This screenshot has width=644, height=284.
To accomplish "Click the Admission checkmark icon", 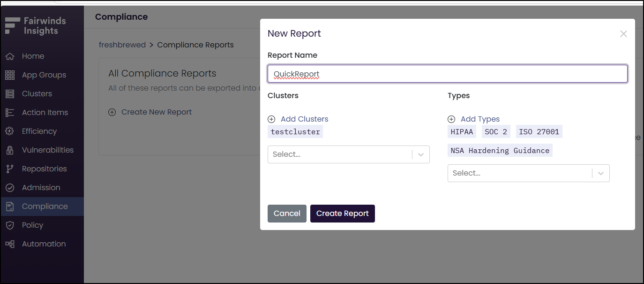I will coord(10,188).
